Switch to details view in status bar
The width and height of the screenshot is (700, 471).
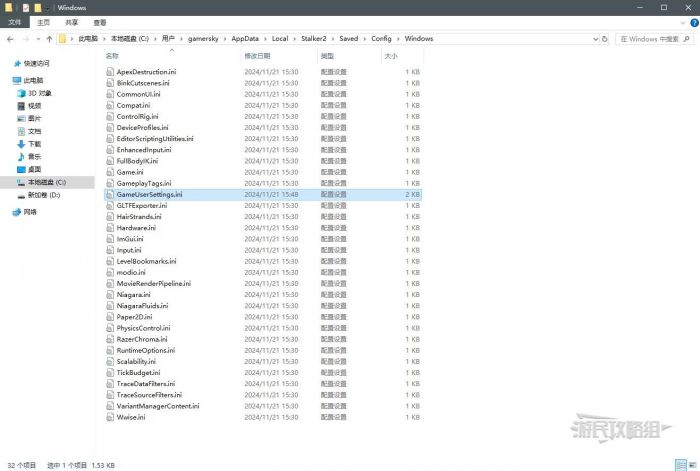(680, 464)
